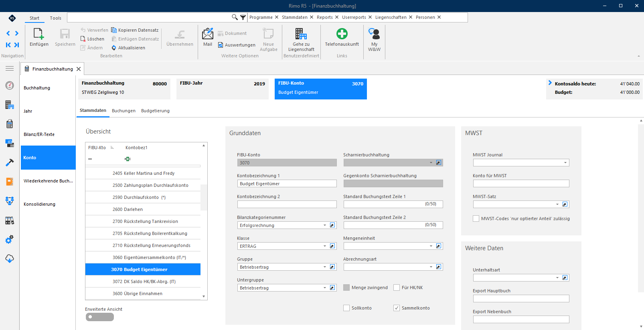
Task: Open My W&W user icon
Action: click(374, 34)
